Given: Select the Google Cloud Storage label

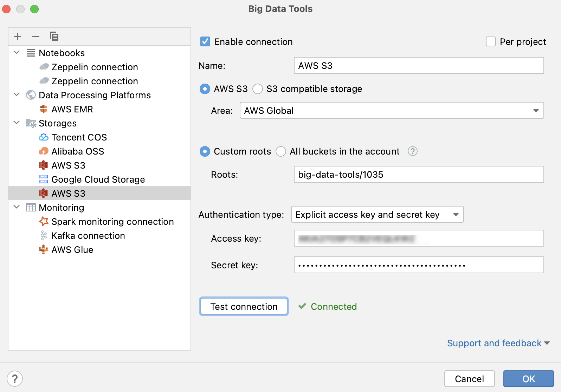Looking at the screenshot, I should (x=98, y=179).
